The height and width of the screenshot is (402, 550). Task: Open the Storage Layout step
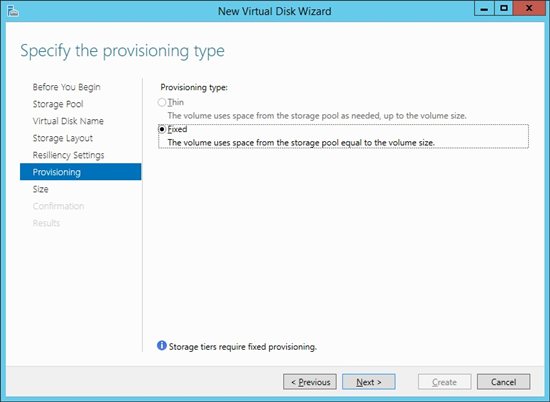[x=62, y=138]
